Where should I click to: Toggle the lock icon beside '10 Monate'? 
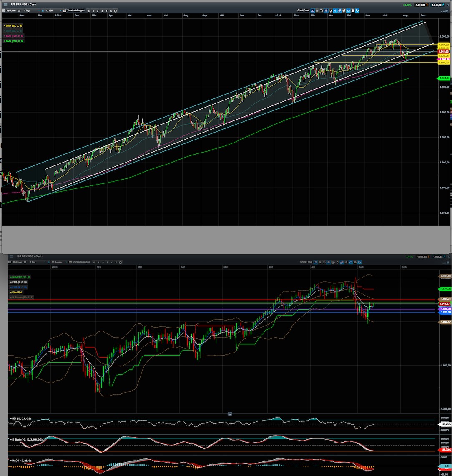tap(49, 262)
